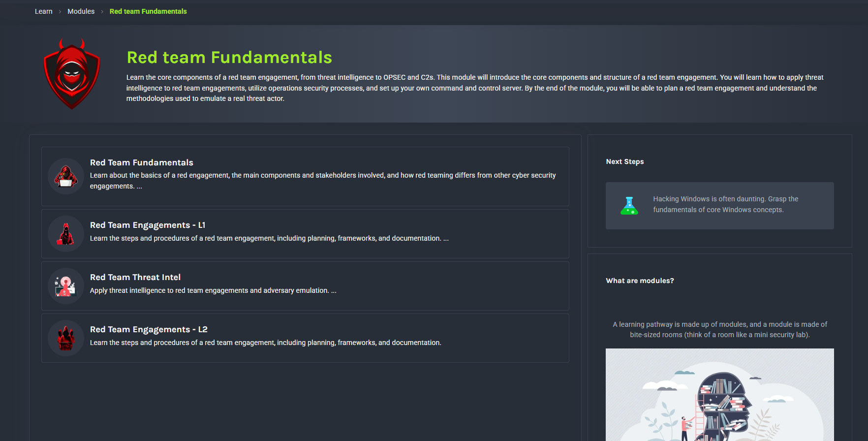Go to Learn in the breadcrumb
This screenshot has width=868, height=441.
[44, 11]
